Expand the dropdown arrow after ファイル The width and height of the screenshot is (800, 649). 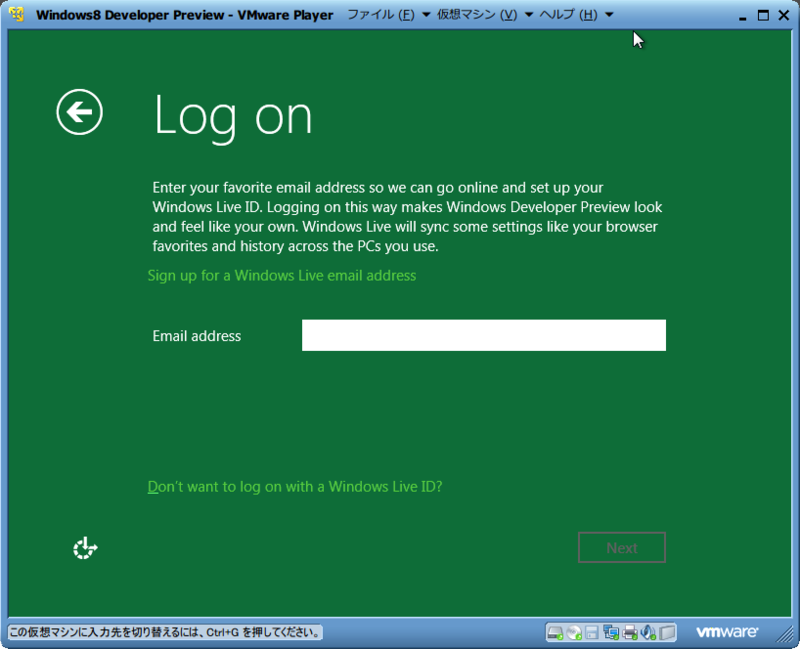click(x=426, y=15)
